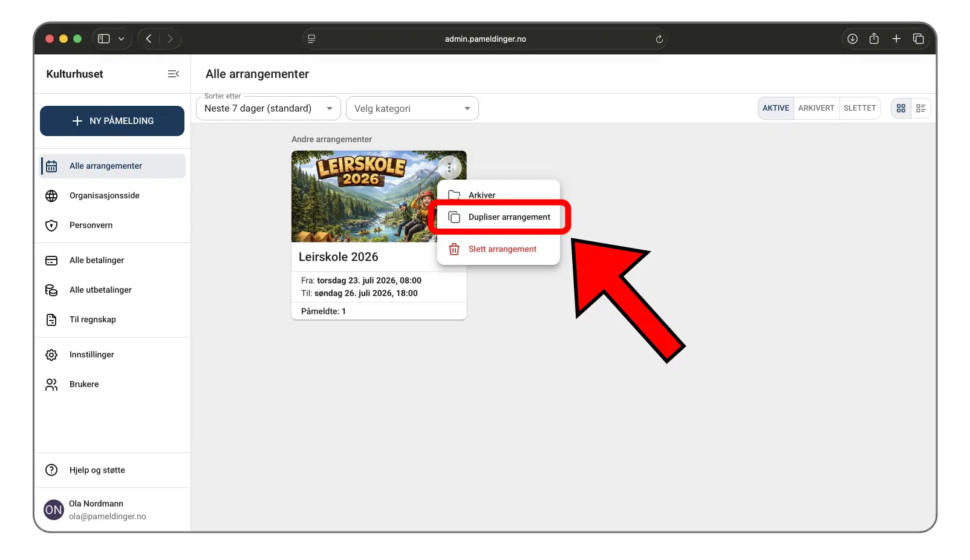Switch to grid view layout
Image resolution: width=970 pixels, height=560 pixels.
900,108
